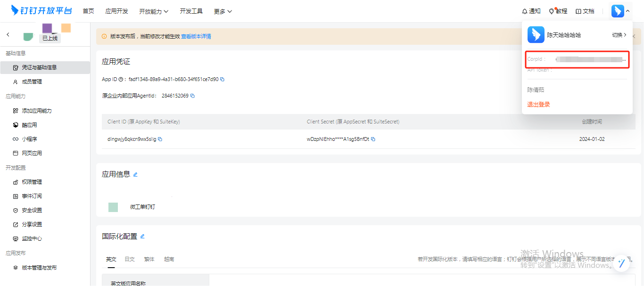Click organization name 陈天哈哈哈哈
The height and width of the screenshot is (286, 644).
click(x=564, y=35)
